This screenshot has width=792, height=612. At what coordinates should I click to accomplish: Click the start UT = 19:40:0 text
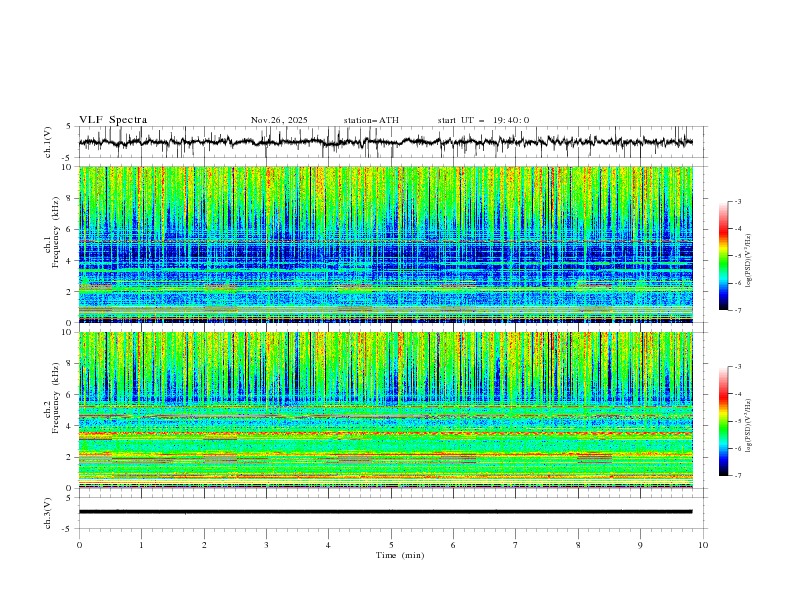[483, 120]
